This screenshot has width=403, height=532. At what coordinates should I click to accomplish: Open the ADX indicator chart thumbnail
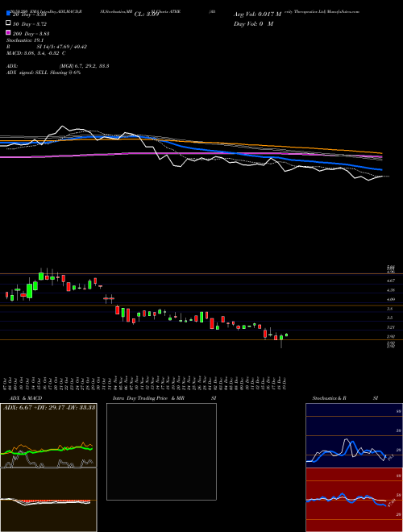48,435
